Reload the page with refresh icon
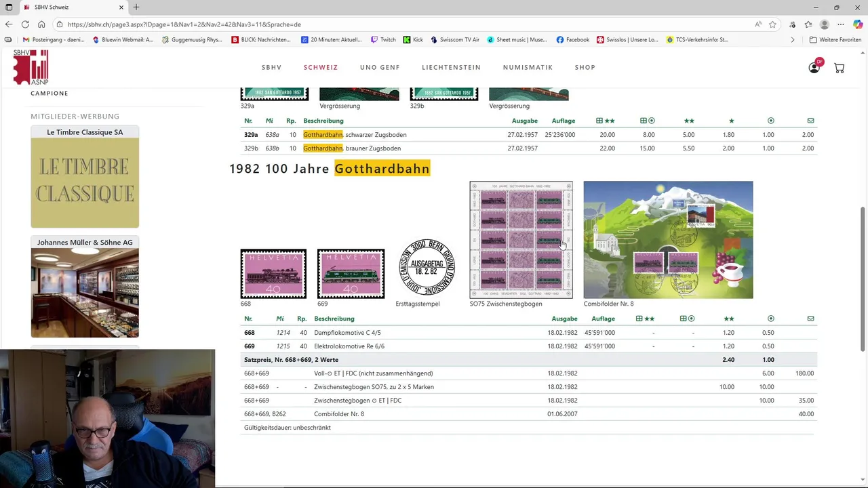The image size is (868, 488). (x=25, y=24)
